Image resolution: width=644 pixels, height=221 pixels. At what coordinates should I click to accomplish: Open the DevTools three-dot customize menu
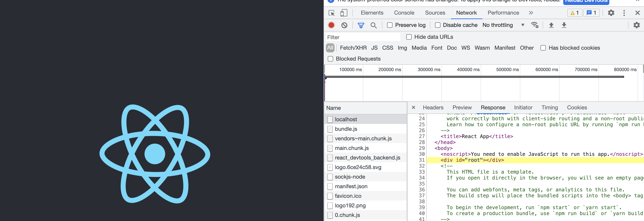pos(624,13)
